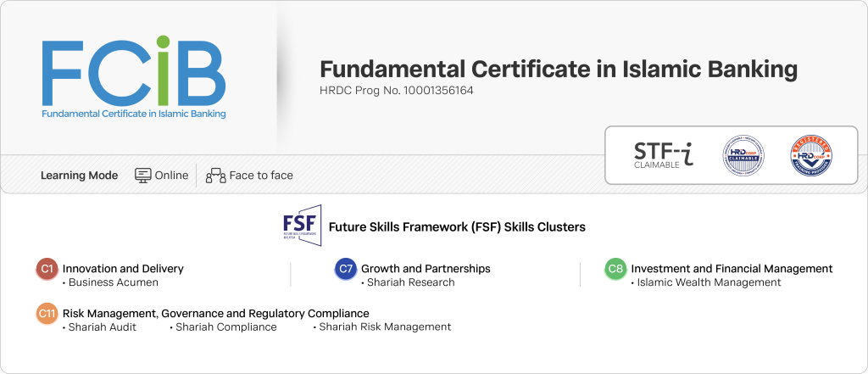Screen dimensions: 868x374
Task: Select the Growth and Partnerships cluster
Action: pyautogui.click(x=426, y=269)
